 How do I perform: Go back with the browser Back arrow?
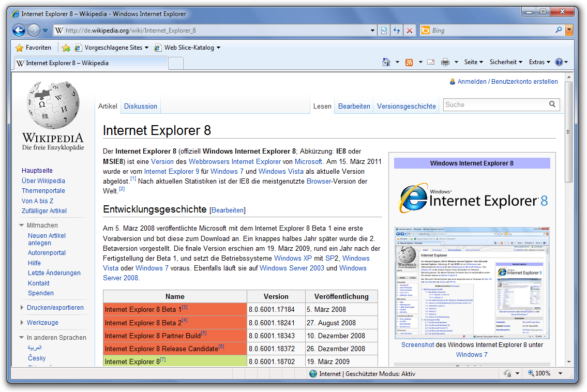(x=19, y=31)
